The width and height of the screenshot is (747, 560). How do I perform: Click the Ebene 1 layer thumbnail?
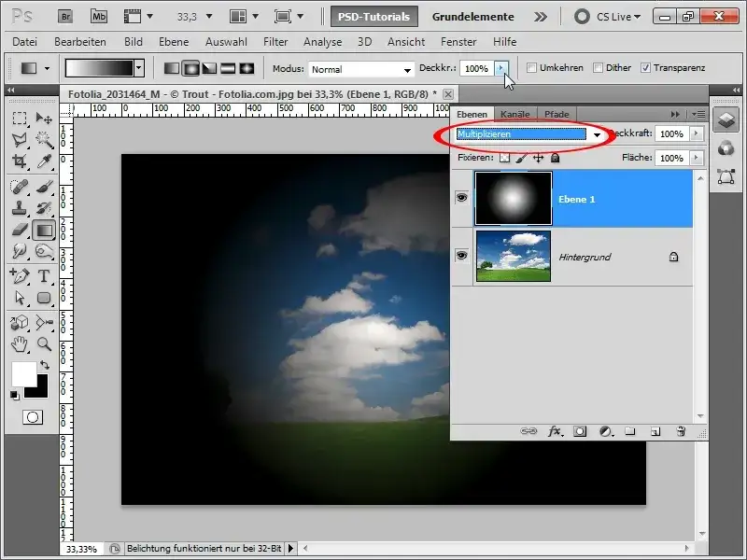point(513,198)
